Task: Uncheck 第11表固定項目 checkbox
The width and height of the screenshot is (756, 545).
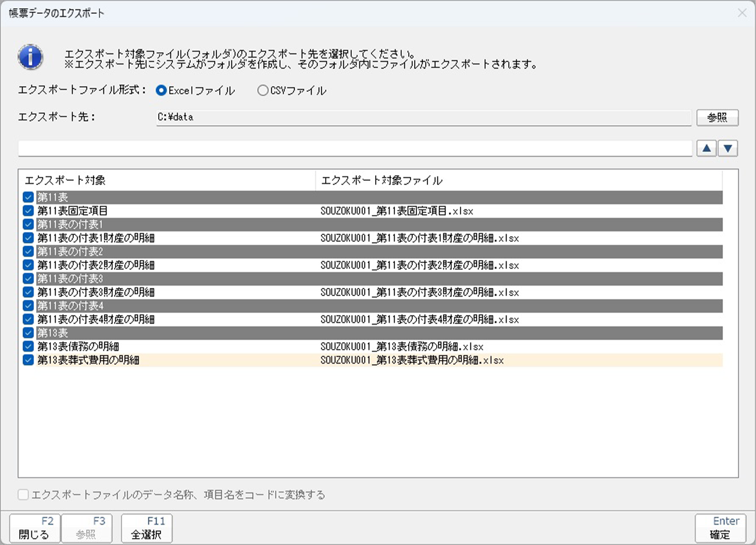Action: (28, 211)
